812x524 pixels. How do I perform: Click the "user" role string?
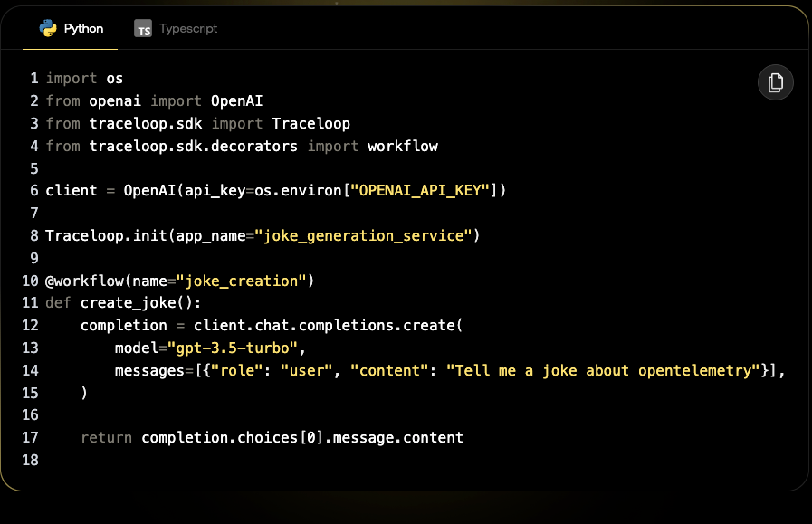[x=307, y=371]
